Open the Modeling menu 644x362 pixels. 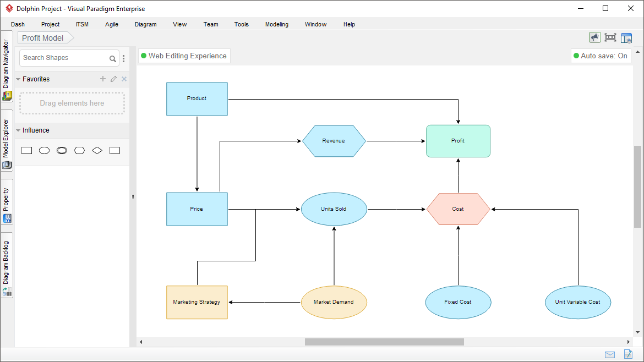tap(277, 24)
